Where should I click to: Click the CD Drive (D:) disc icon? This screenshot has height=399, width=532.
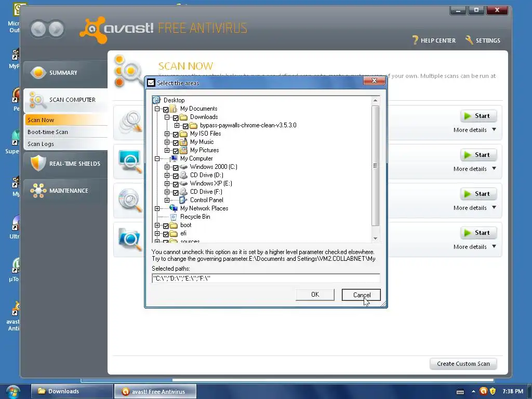point(183,175)
